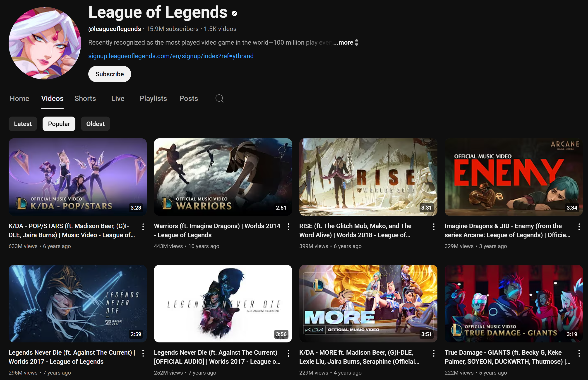Open RISE ft. The Glitch Mob title
Image resolution: width=588 pixels, height=380 pixels.
pos(355,230)
